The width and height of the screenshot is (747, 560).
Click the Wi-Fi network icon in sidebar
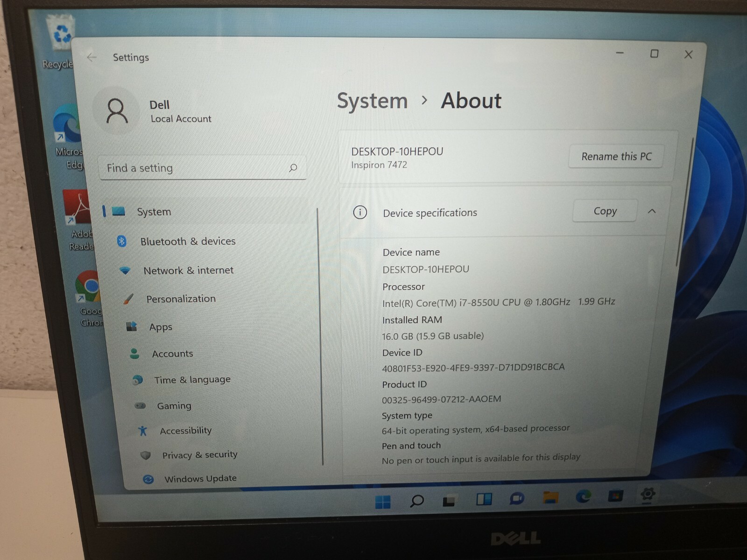coord(125,270)
